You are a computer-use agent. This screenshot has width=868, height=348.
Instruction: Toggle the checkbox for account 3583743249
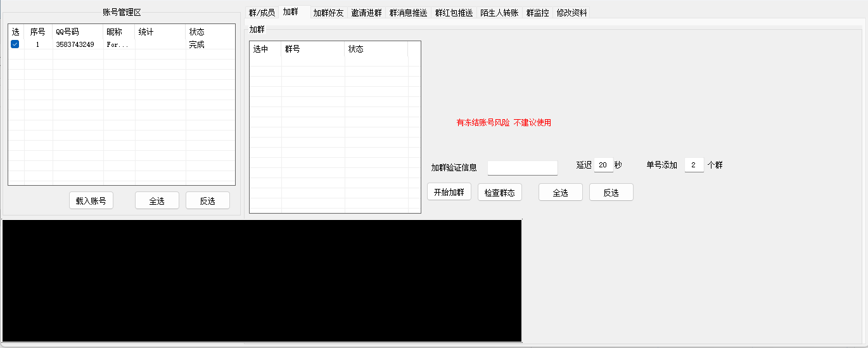pyautogui.click(x=15, y=44)
